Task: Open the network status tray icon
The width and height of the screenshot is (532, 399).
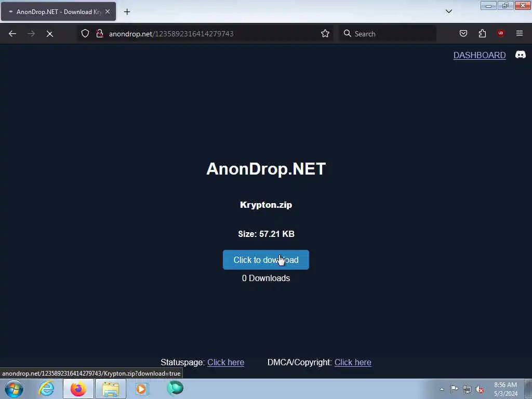Action: coord(467,390)
